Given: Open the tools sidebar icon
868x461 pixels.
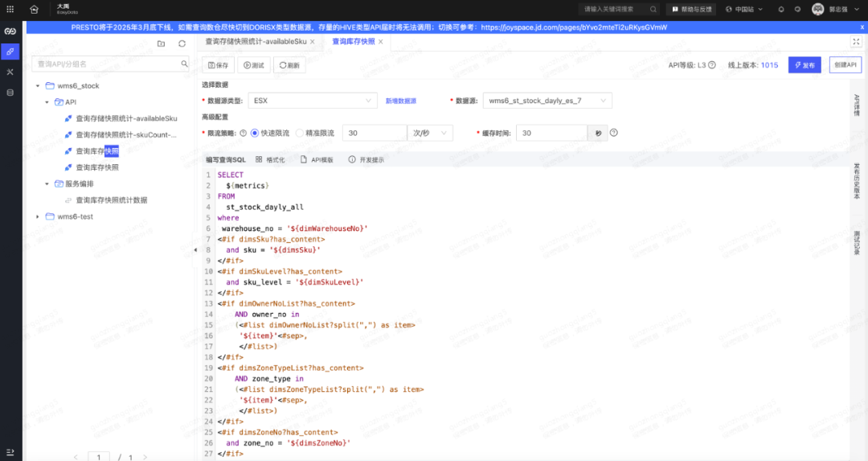Looking at the screenshot, I should tap(10, 72).
